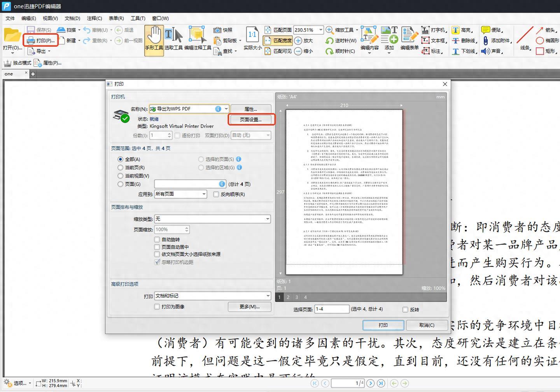Expand the 缩放类型 dropdown
Image resolution: width=560 pixels, height=392 pixels.
[267, 219]
